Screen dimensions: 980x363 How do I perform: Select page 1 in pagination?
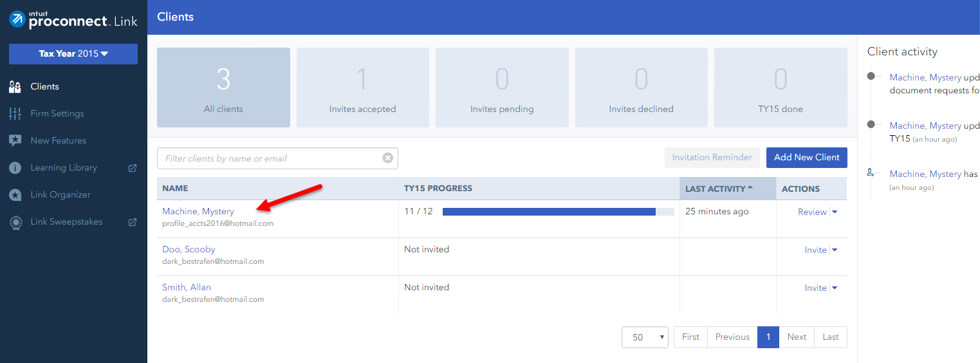(x=768, y=337)
